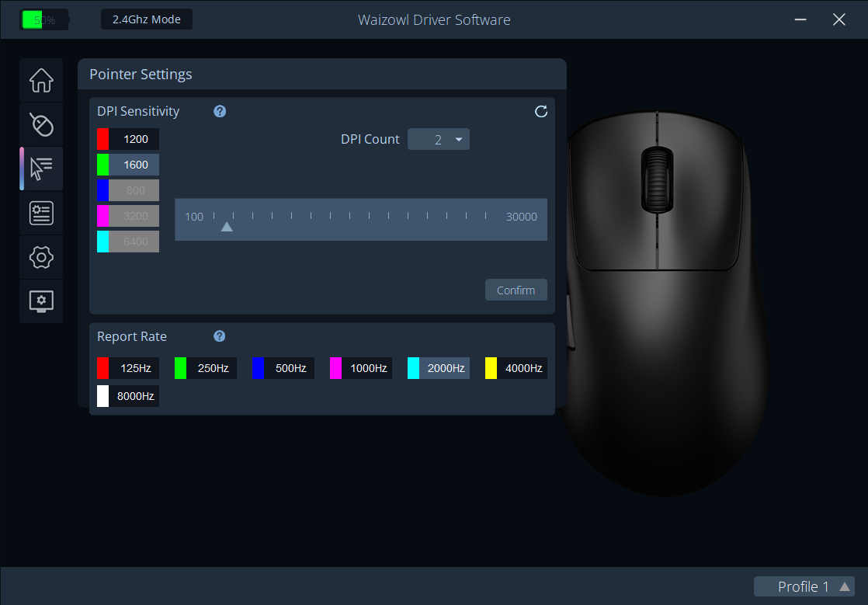Select the 1200 DPI stage

pos(128,139)
